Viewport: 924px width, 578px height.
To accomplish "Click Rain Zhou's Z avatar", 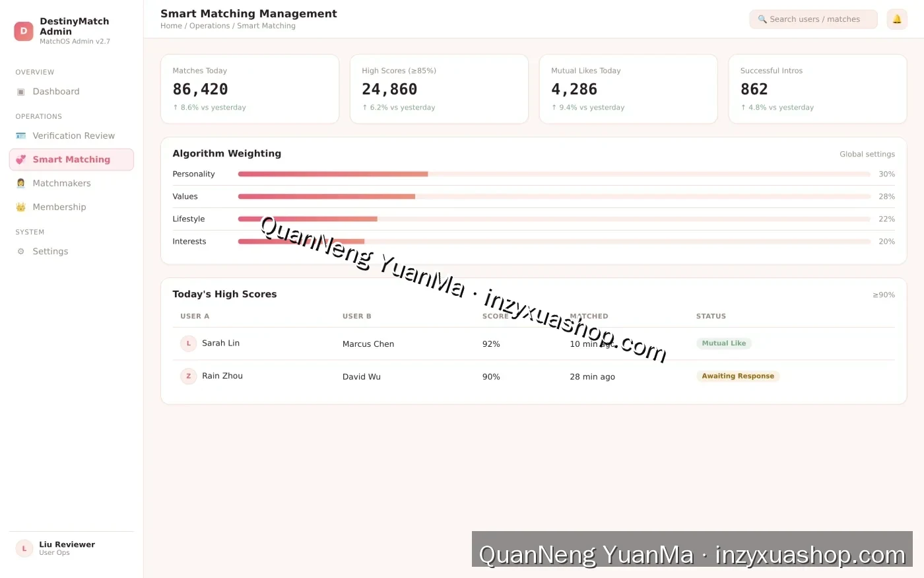I will pos(189,377).
